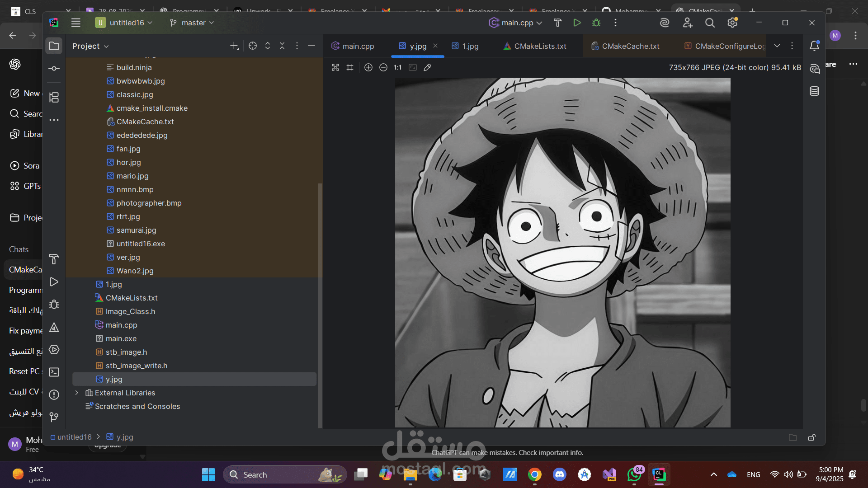Click the Build hammer icon in top toolbar
This screenshot has height=488, width=868.
click(557, 23)
